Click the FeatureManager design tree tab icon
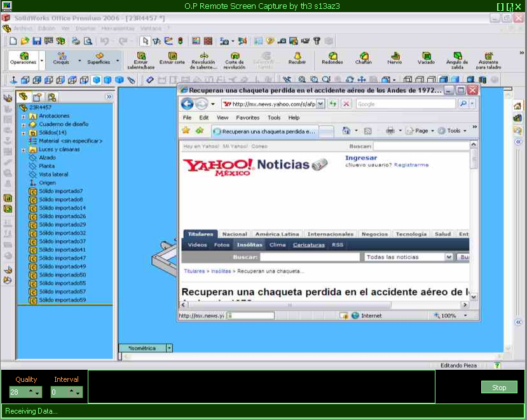Screen dimensions: 527x420 23,97
